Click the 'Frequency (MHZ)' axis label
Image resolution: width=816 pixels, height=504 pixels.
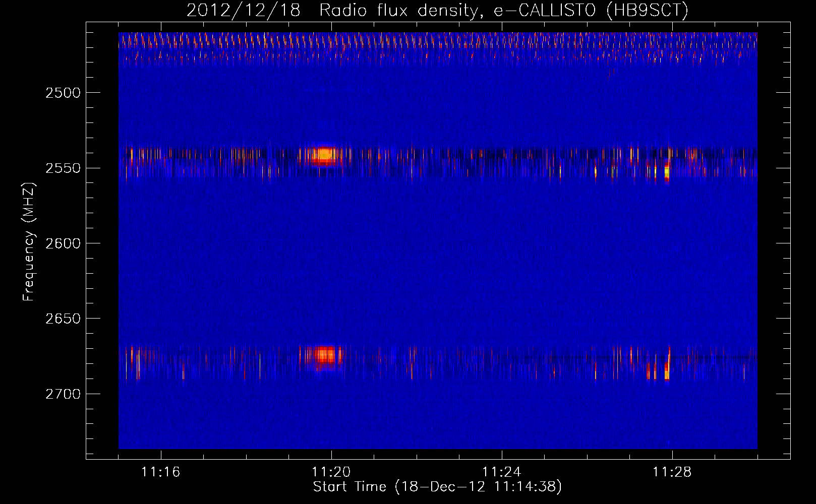29,242
